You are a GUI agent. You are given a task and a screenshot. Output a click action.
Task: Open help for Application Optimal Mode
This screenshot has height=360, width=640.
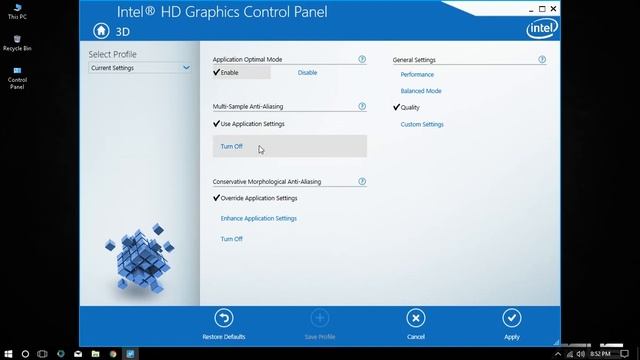[x=362, y=59]
